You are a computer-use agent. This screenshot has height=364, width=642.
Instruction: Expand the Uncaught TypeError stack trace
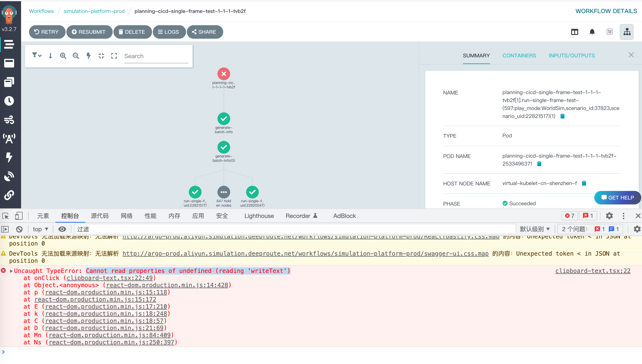(11, 271)
